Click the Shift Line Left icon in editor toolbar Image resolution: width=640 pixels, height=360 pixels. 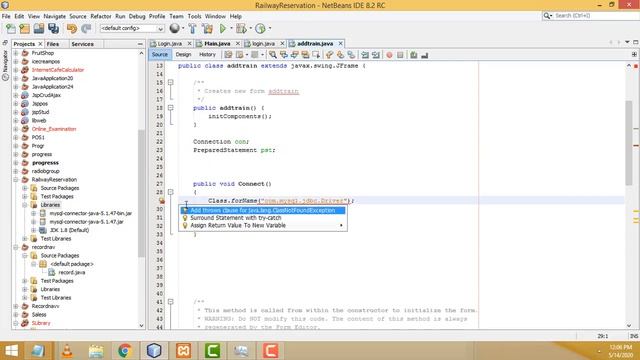click(x=365, y=55)
